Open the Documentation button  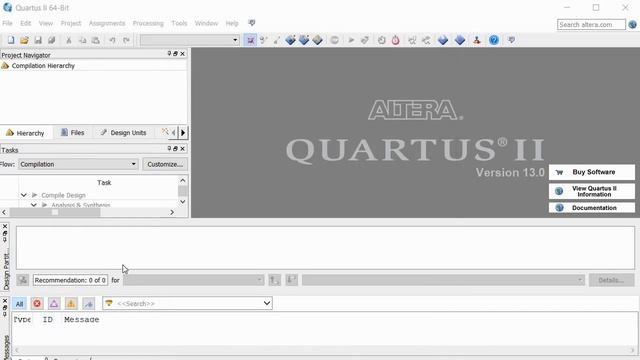[x=592, y=208]
